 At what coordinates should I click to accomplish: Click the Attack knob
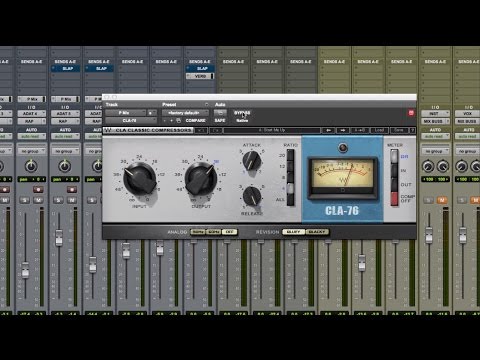pyautogui.click(x=252, y=160)
